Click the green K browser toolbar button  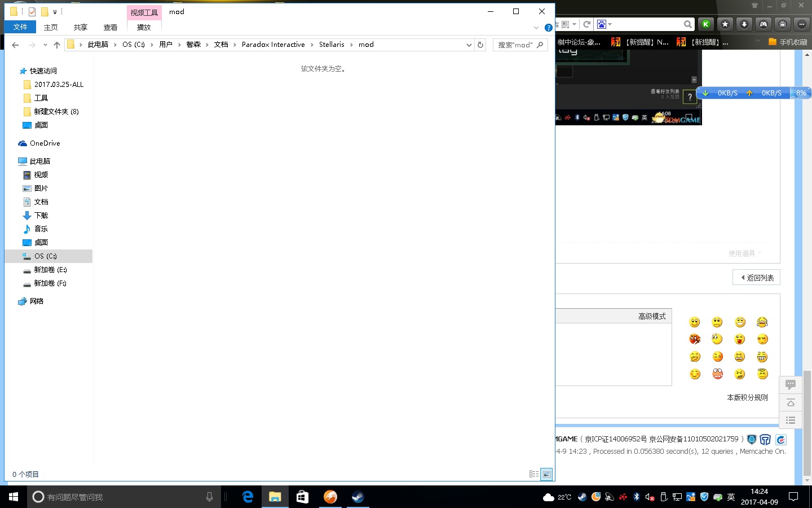(705, 24)
